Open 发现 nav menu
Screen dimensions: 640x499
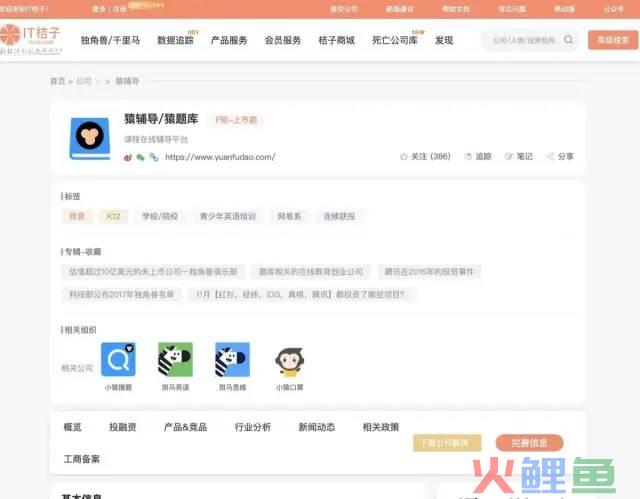(444, 40)
